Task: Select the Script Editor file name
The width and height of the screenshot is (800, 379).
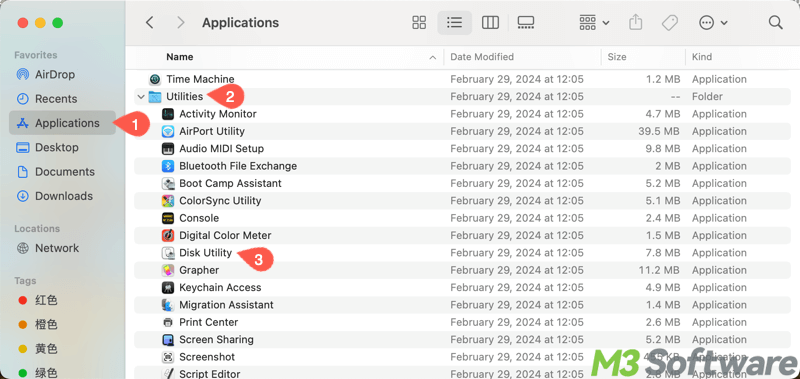Action: (210, 374)
